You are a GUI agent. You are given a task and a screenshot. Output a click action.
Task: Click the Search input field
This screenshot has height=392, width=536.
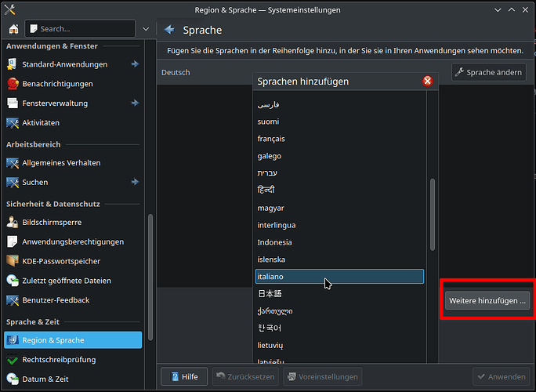pos(80,29)
